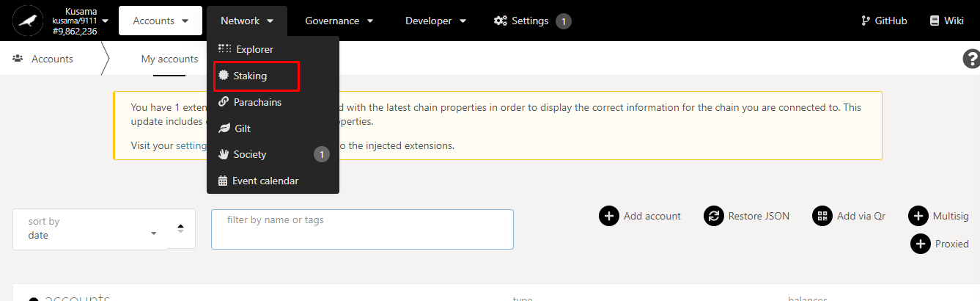Click the Parachains link icon

pos(224,102)
